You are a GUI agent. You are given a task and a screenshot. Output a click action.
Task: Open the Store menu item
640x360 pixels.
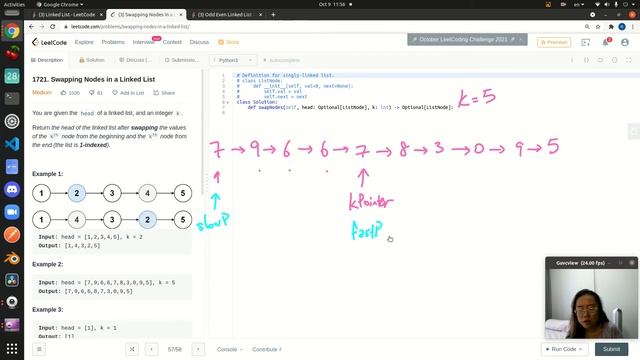[x=229, y=42]
